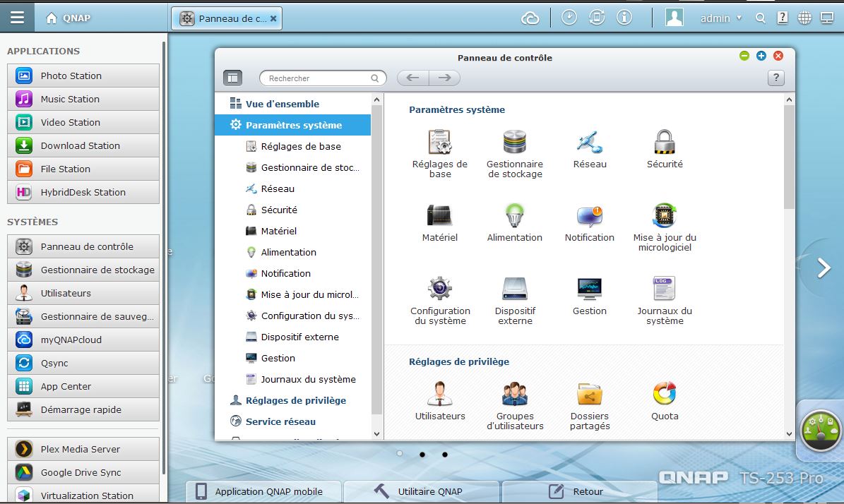Open Gestionnaire de stockage in main panel
Screen dimensions: 844x504
[x=515, y=142]
